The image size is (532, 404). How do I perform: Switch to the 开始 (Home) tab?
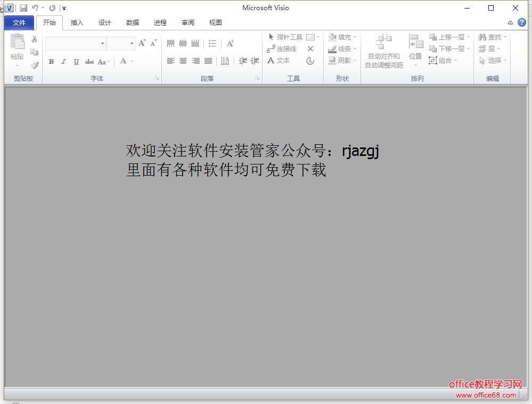(x=49, y=23)
